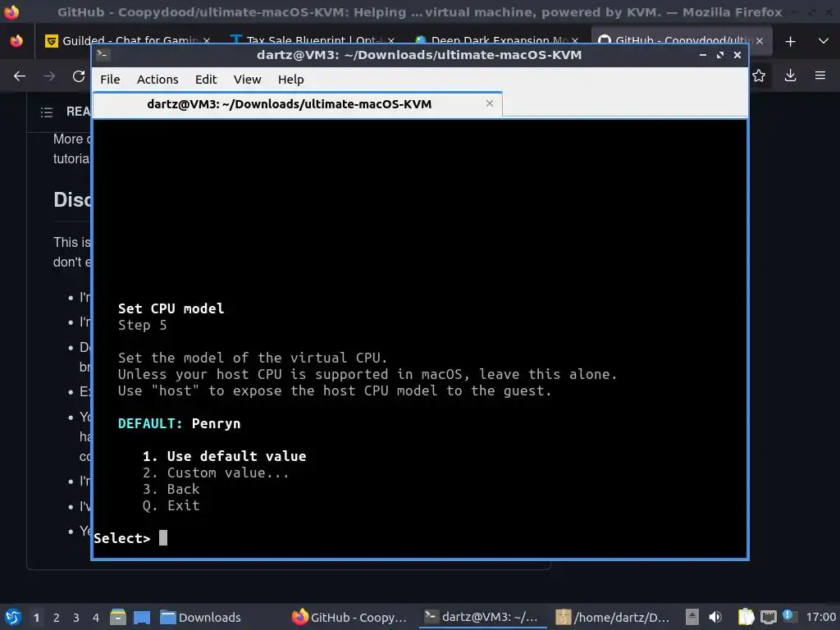Open network monitor tray icon
The image size is (840, 630).
(x=768, y=617)
